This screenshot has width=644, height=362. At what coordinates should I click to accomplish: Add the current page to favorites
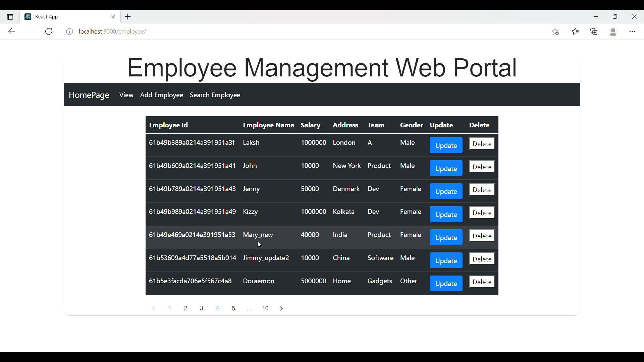(x=555, y=31)
